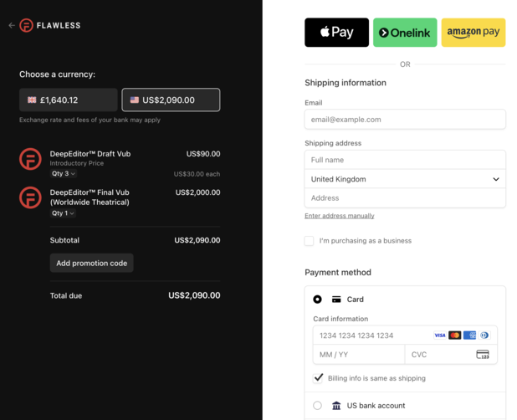The height and width of the screenshot is (420, 517).
Task: Uncheck Billing info is same as shipping
Action: pyautogui.click(x=318, y=378)
